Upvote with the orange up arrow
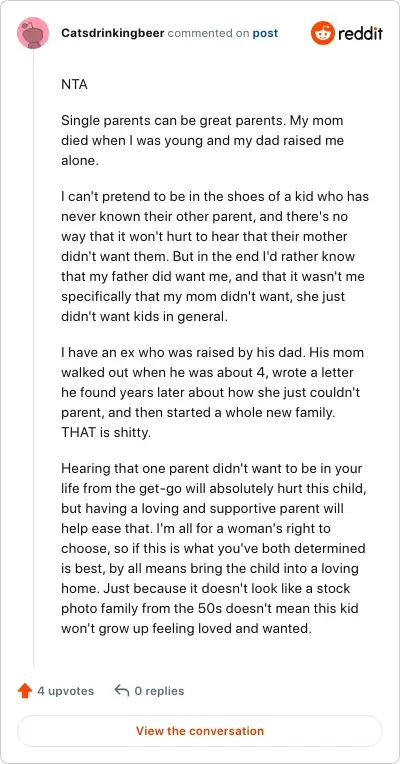This screenshot has height=764, width=400. point(24,690)
